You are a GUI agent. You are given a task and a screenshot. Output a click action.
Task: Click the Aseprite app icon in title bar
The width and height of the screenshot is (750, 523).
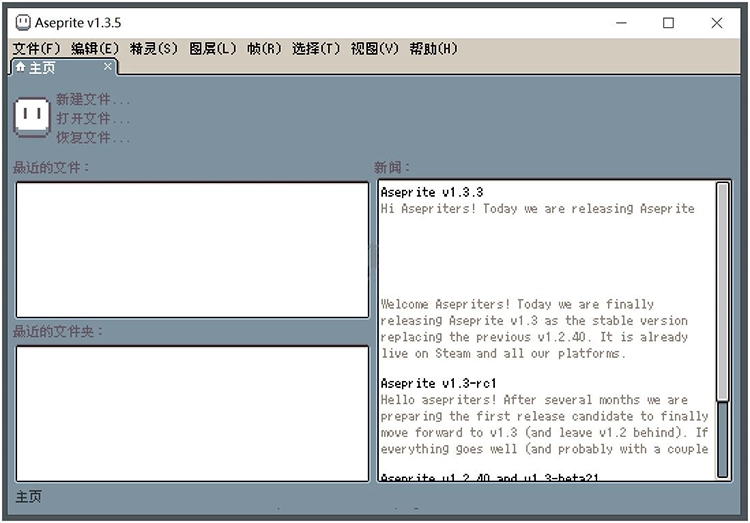click(22, 22)
